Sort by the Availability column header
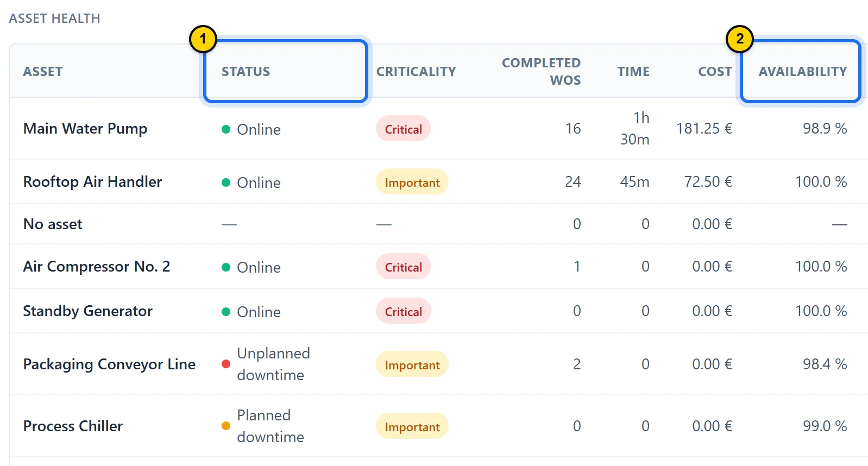868x466 pixels. coord(802,72)
